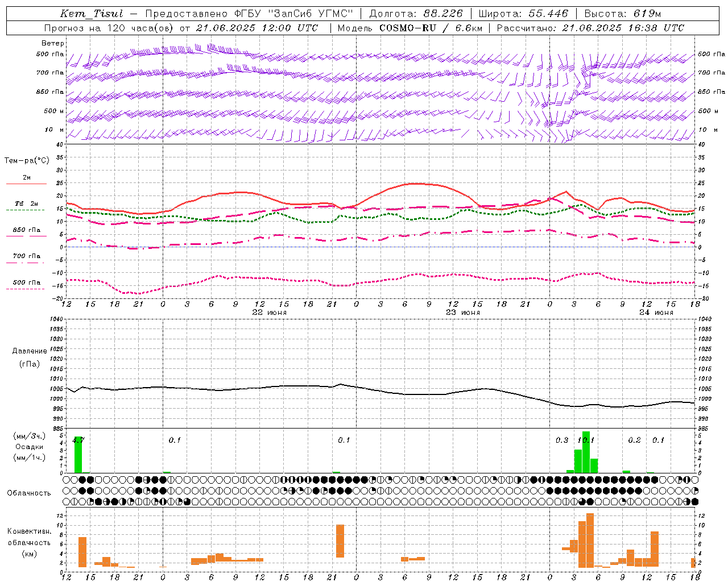Click the Td 2м legend label
Viewport: 728px width, 582px height.
26,203
